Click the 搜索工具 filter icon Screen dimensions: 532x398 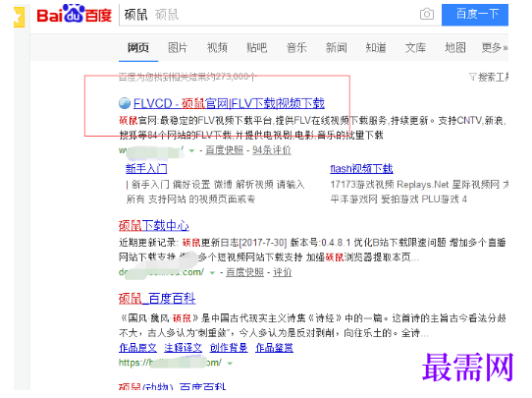(x=472, y=77)
